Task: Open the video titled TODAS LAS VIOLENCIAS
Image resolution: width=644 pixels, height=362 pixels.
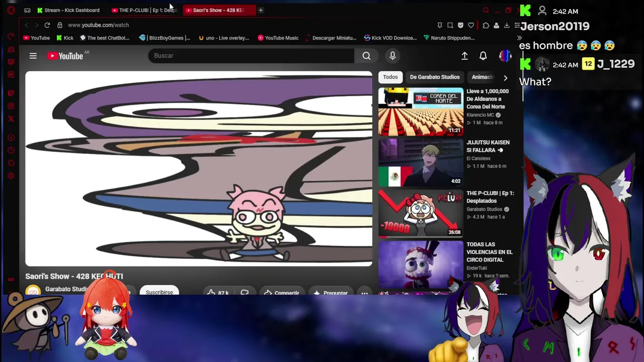Action: [x=490, y=252]
